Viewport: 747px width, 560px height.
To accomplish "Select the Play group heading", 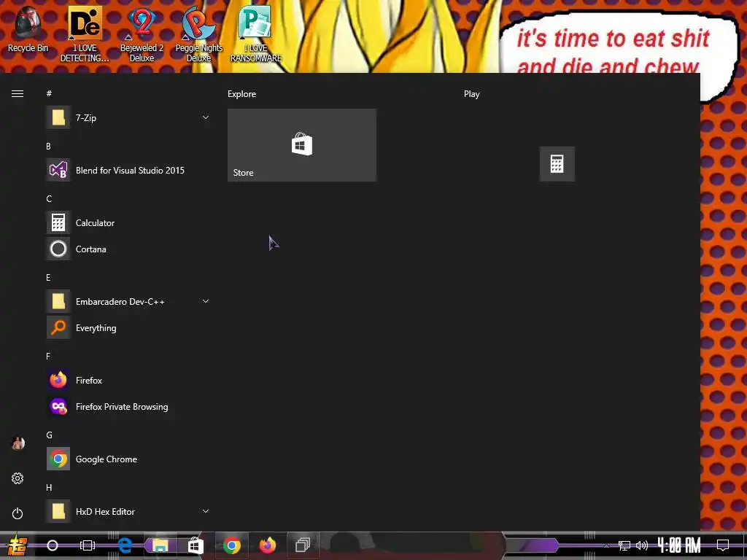I will [472, 94].
